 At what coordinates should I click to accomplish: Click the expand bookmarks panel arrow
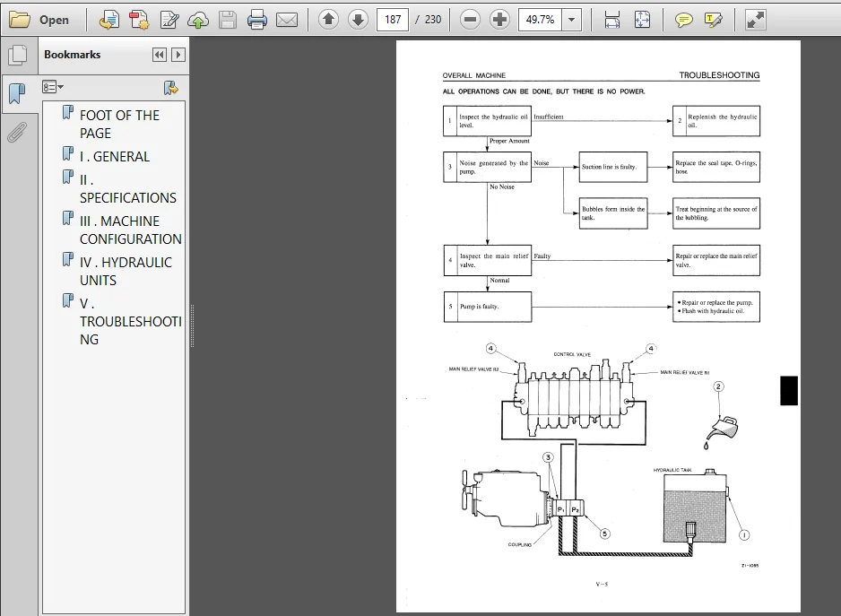point(178,55)
